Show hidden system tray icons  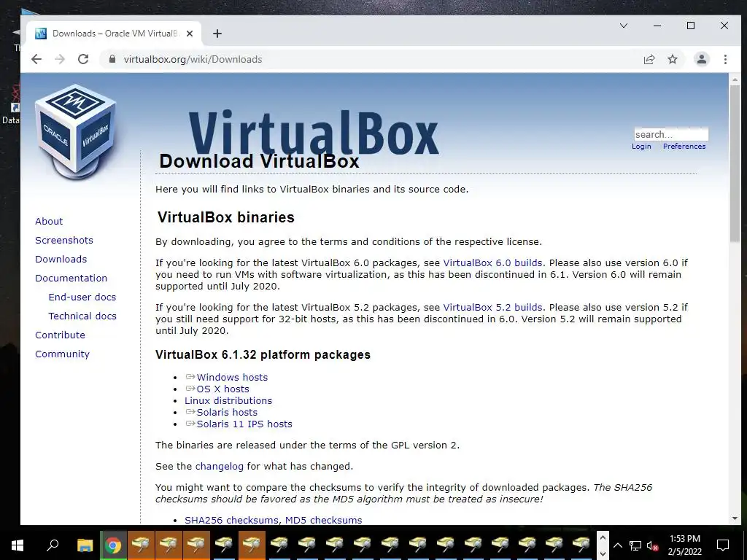(617, 545)
